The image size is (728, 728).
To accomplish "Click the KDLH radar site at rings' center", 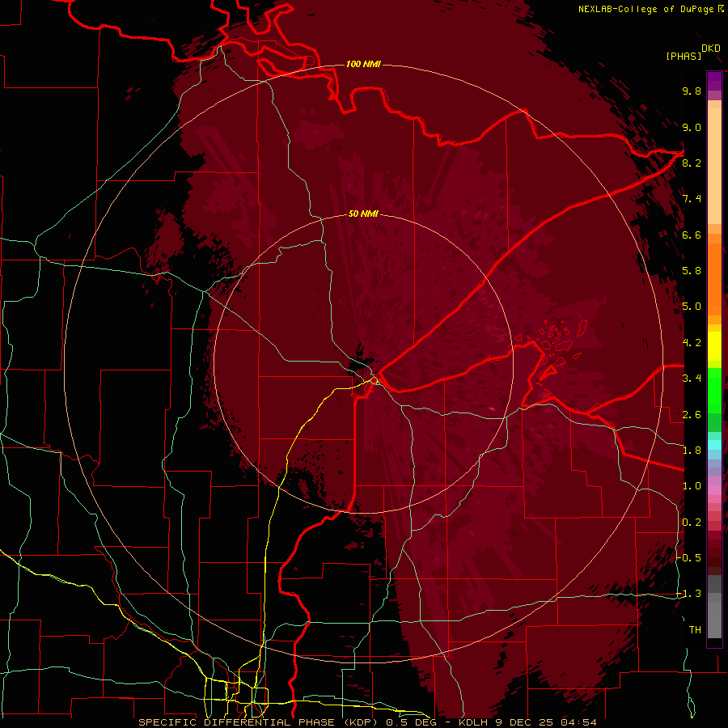I will (363, 363).
